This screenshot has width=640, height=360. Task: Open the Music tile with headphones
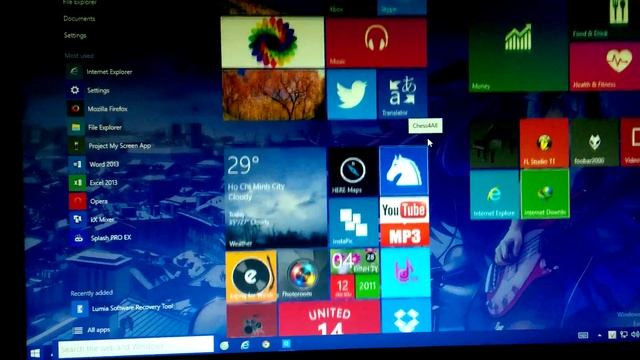click(x=376, y=42)
